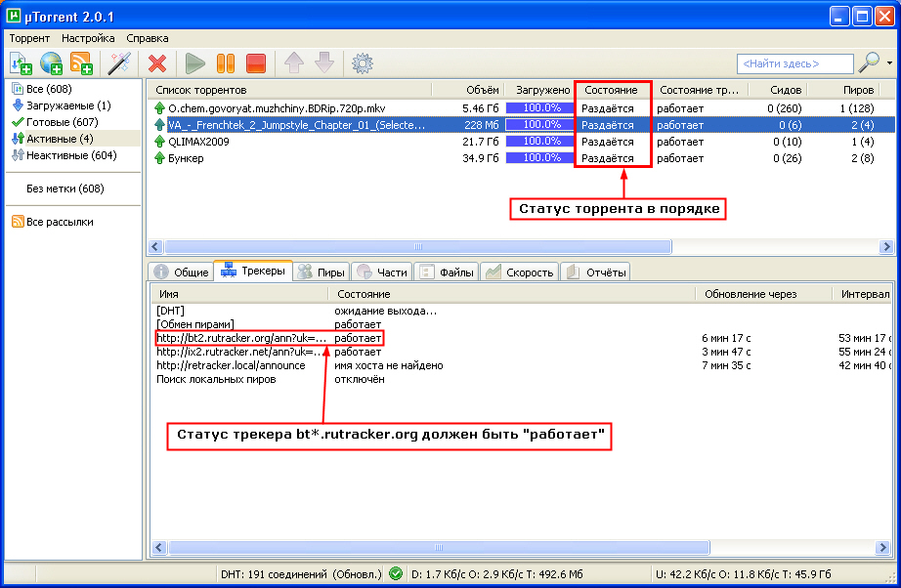This screenshot has width=901, height=588.
Task: Open the Справка menu
Action: click(148, 38)
